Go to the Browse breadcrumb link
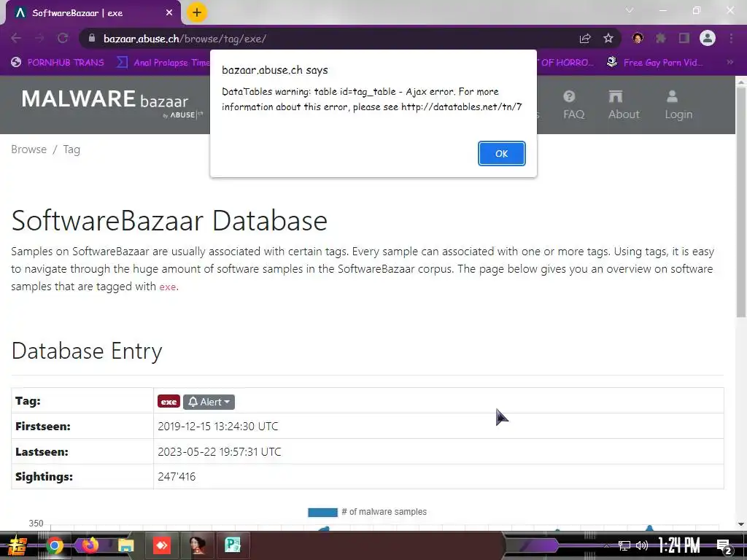The height and width of the screenshot is (560, 747). [x=28, y=149]
